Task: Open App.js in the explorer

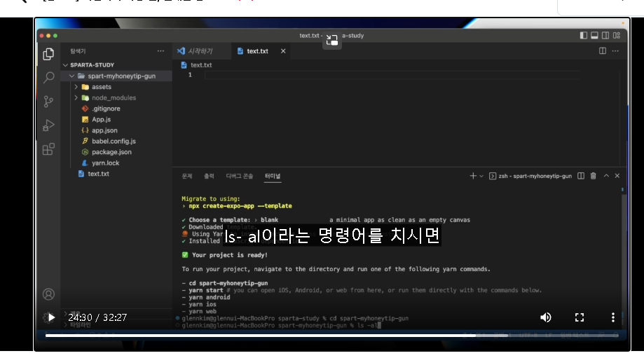Action: 101,120
